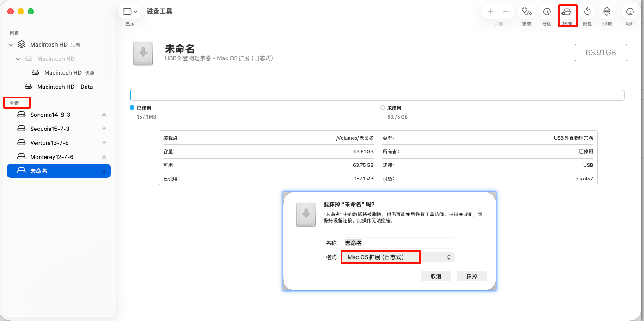Viewport: 644px width, 321px height.
Task: Click the 已使用 used legend label
Action: [144, 108]
